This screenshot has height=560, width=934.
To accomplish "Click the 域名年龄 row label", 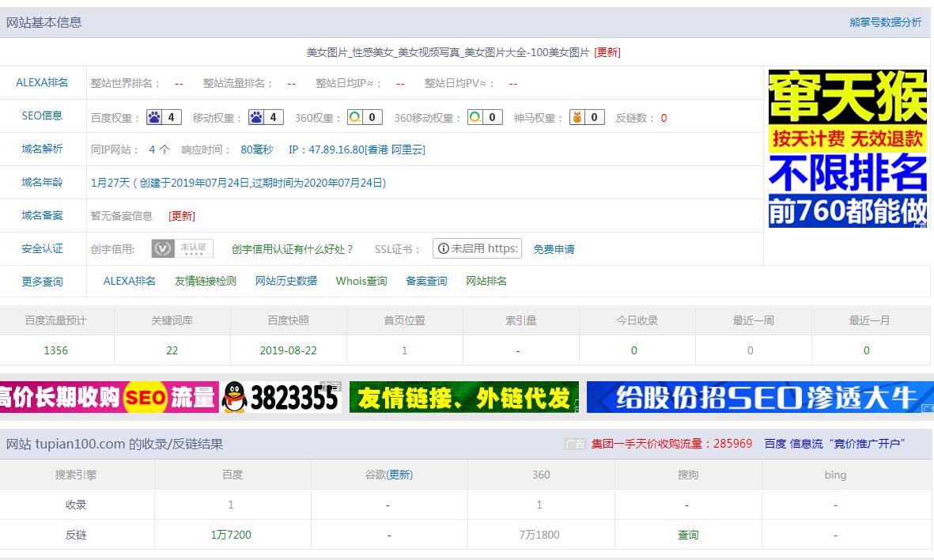I will coord(42,182).
